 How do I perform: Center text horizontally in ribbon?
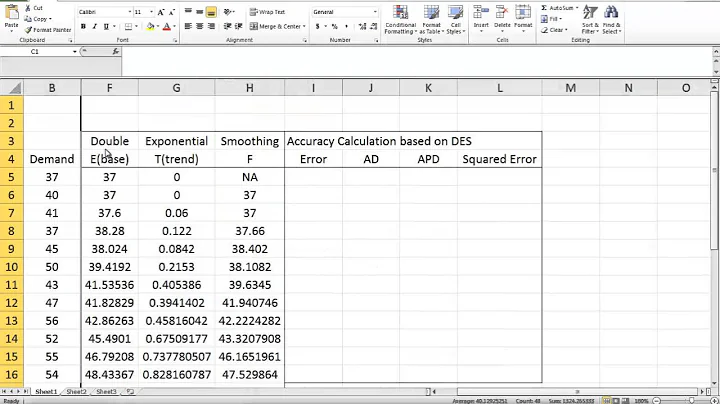(x=199, y=27)
